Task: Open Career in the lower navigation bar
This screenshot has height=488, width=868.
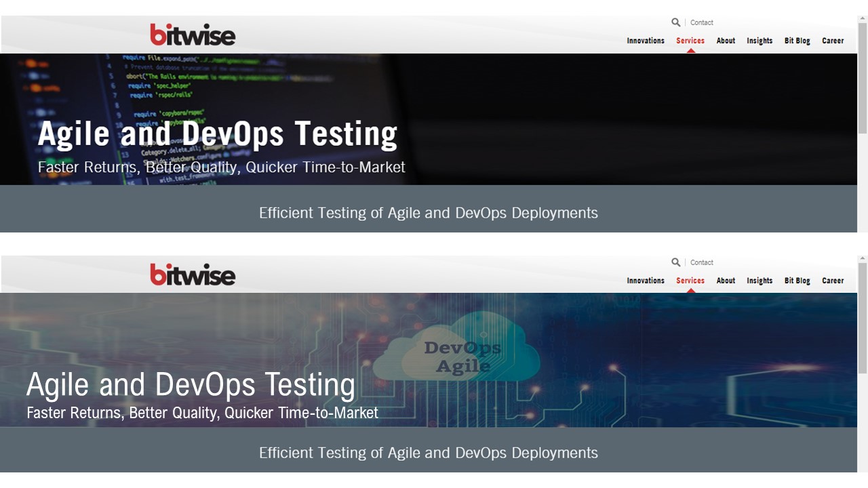Action: [x=833, y=281]
